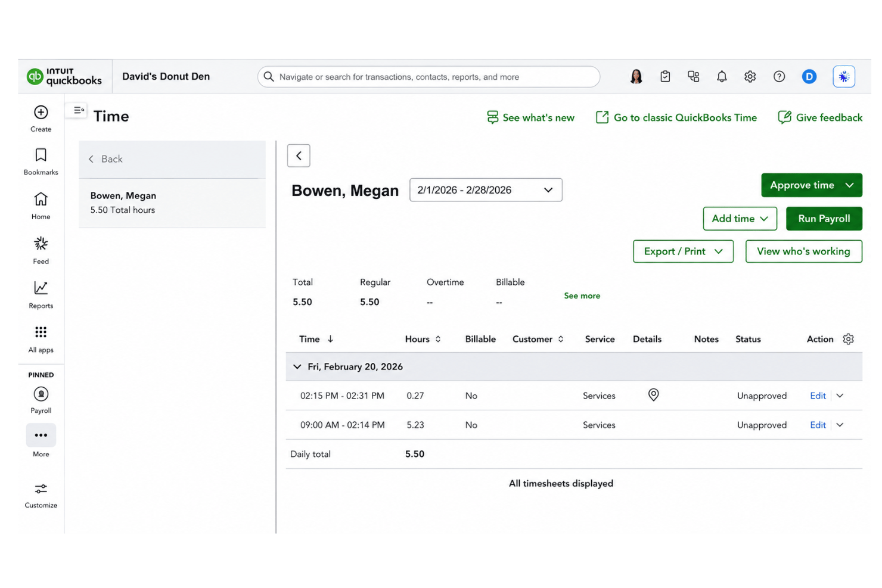The width and height of the screenshot is (882, 588).
Task: Open the Feed sidebar icon
Action: tap(41, 243)
